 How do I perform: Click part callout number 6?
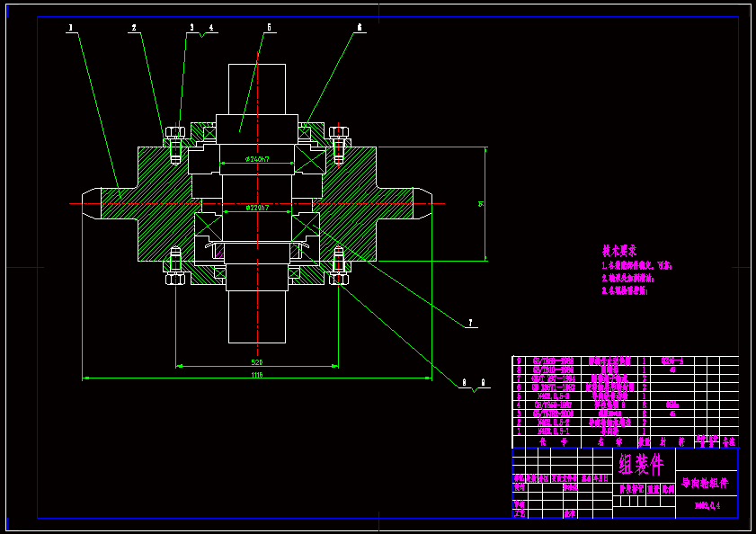pyautogui.click(x=360, y=28)
